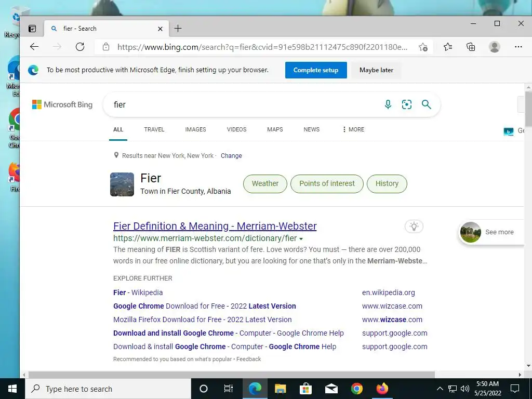Click the en.wikipedia.org domain text
This screenshot has height=399, width=532.
click(x=389, y=292)
